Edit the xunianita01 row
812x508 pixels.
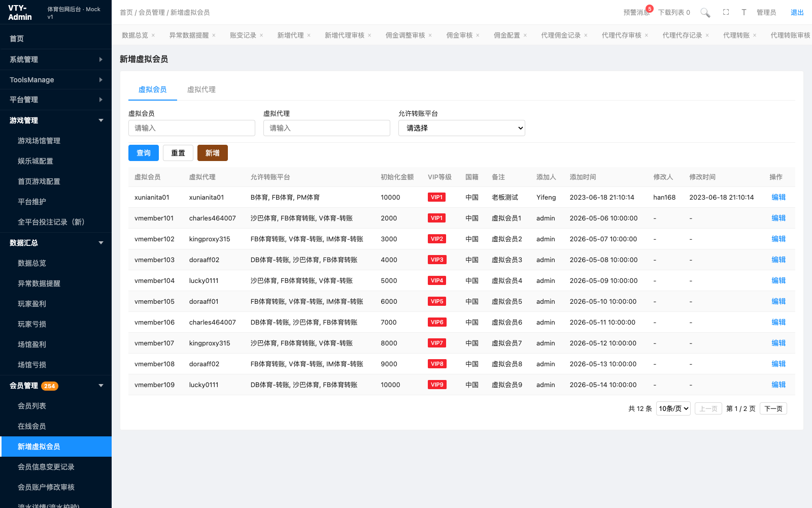coord(779,197)
